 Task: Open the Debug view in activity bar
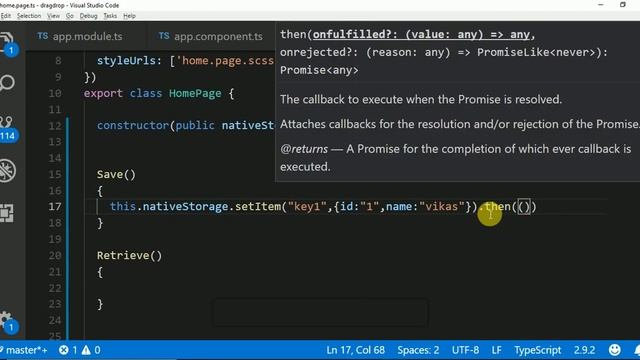coord(7,170)
